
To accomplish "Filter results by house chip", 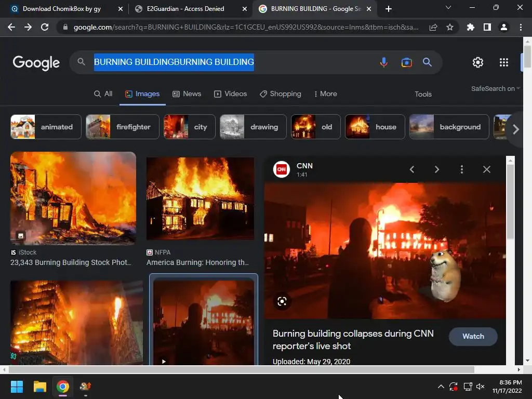I will [375, 127].
